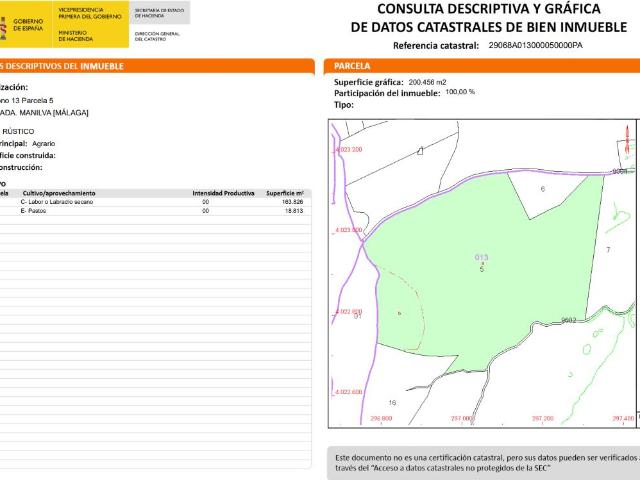640x480 pixels.
Task: Click the 9002 path label on the map
Action: click(568, 320)
